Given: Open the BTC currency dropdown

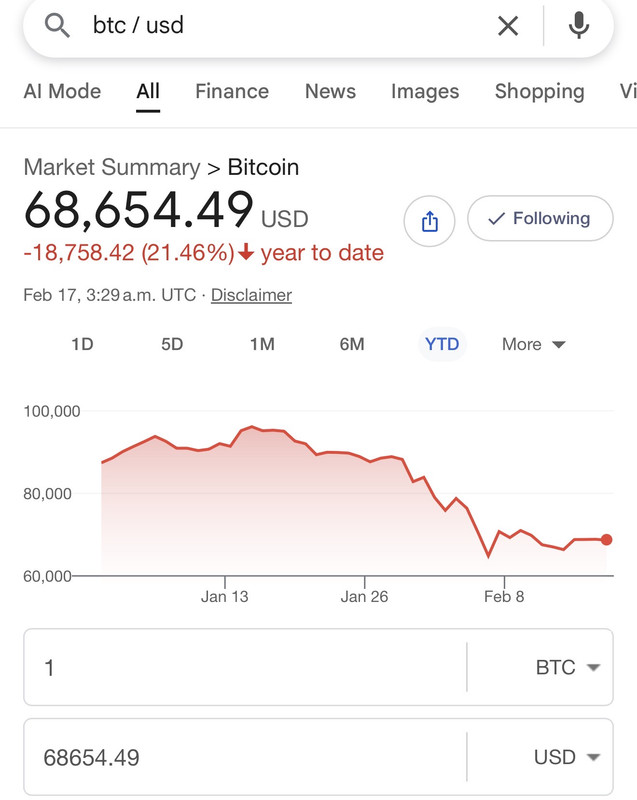Looking at the screenshot, I should (x=567, y=667).
